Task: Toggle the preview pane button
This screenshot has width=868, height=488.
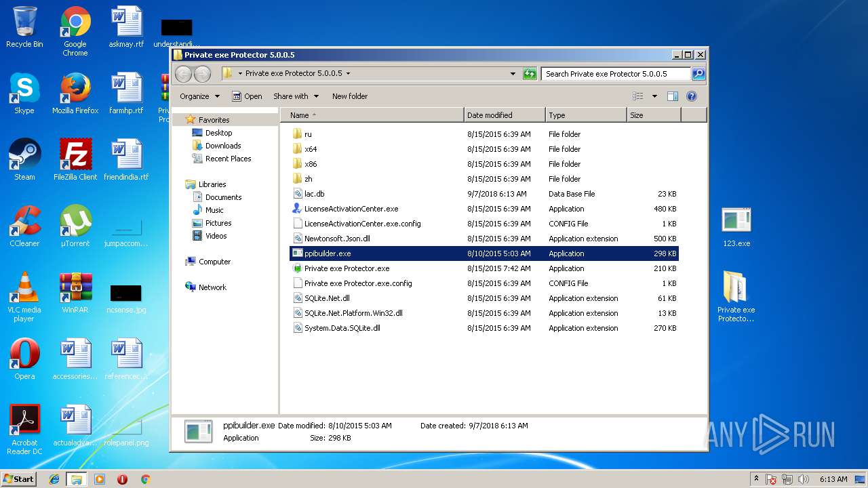Action: (x=673, y=96)
